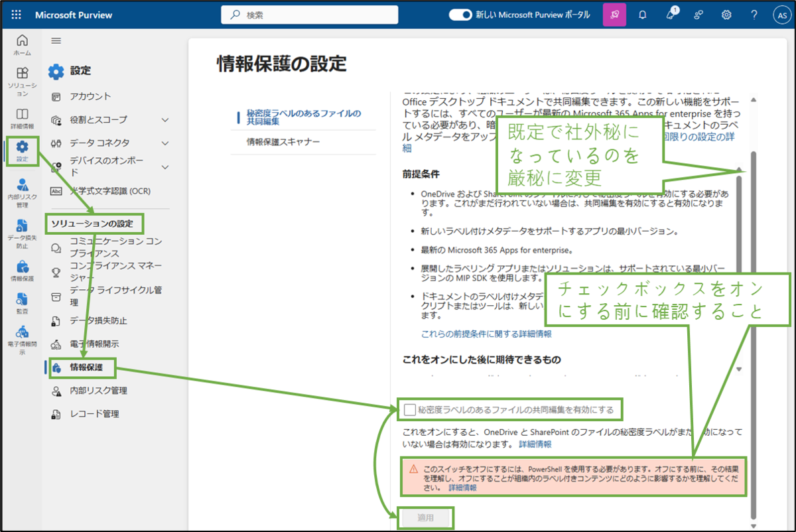Select アカウント in the settings menu

[91, 96]
